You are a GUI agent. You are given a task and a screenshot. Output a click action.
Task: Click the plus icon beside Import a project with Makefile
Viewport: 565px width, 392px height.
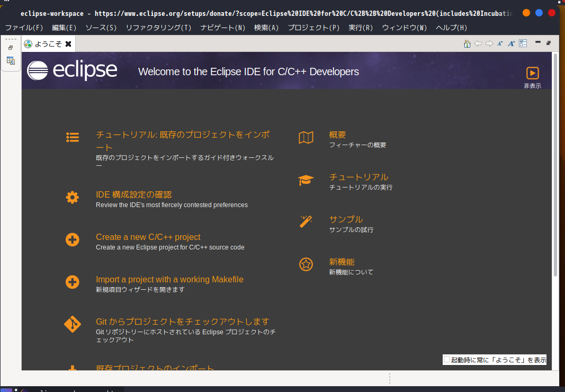(x=73, y=282)
